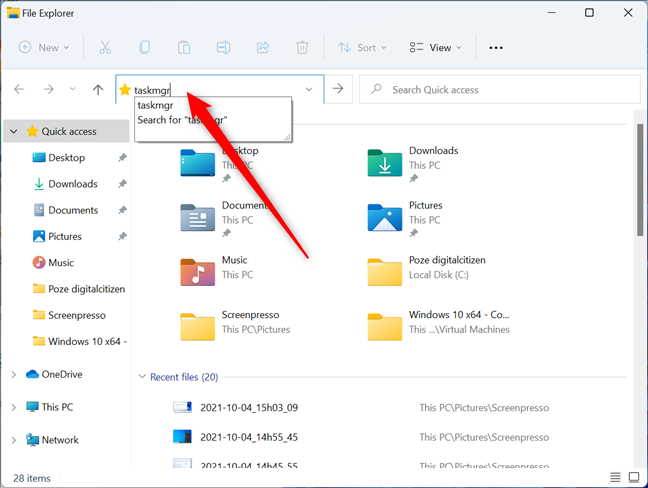The image size is (648, 488).
Task: Choose the Search for "taskmgr" suggestion
Action: pos(182,120)
